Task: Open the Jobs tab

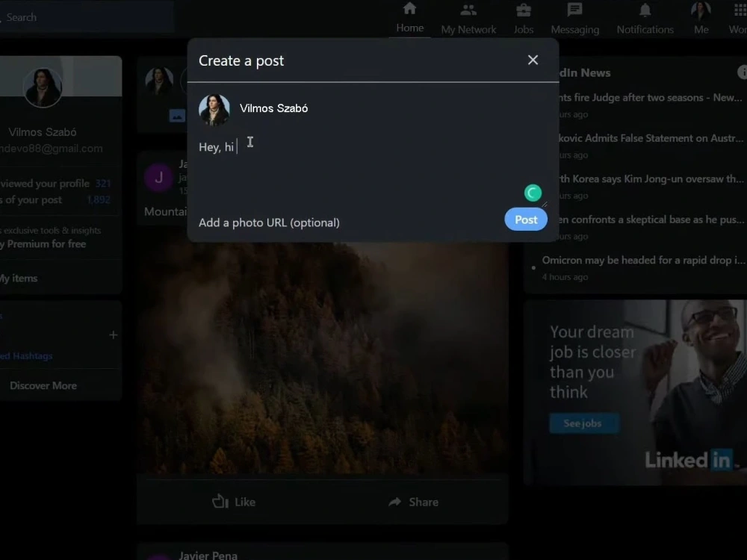Action: (523, 19)
